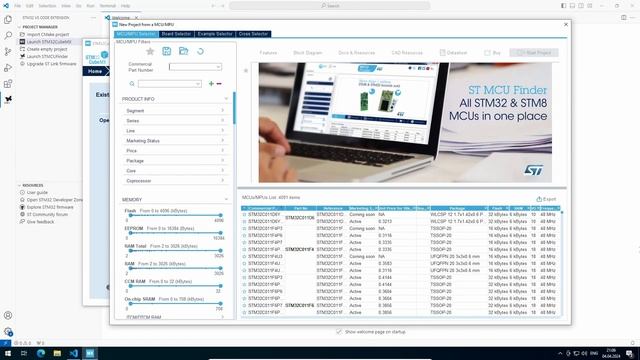Open the File menu in VS Code
Screen dimensions: 640x360
[18, 6]
